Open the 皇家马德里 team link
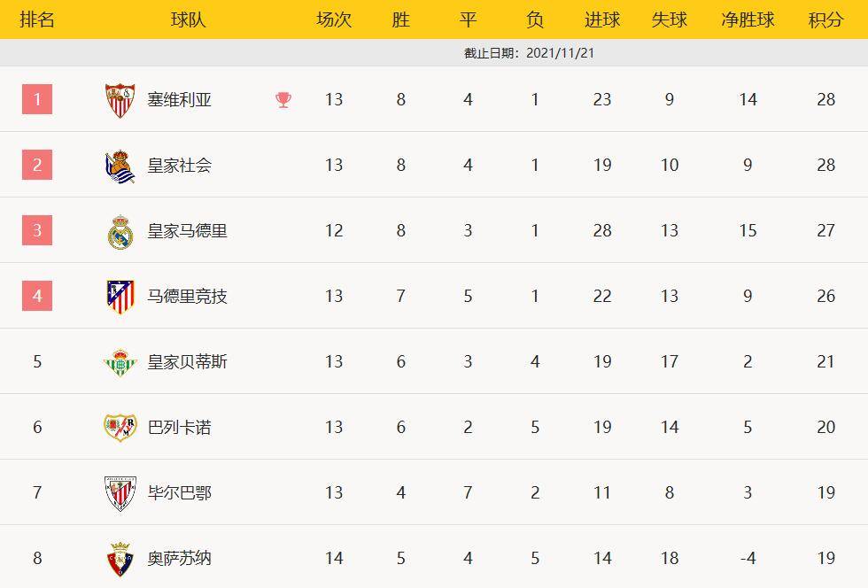This screenshot has width=868, height=588. [x=188, y=231]
